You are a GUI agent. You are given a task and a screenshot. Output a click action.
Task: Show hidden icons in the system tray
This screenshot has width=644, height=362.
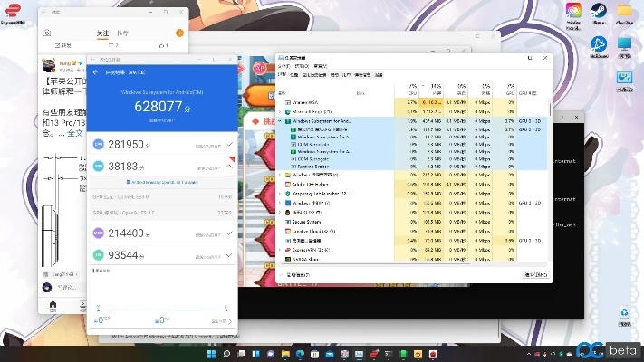point(529,354)
